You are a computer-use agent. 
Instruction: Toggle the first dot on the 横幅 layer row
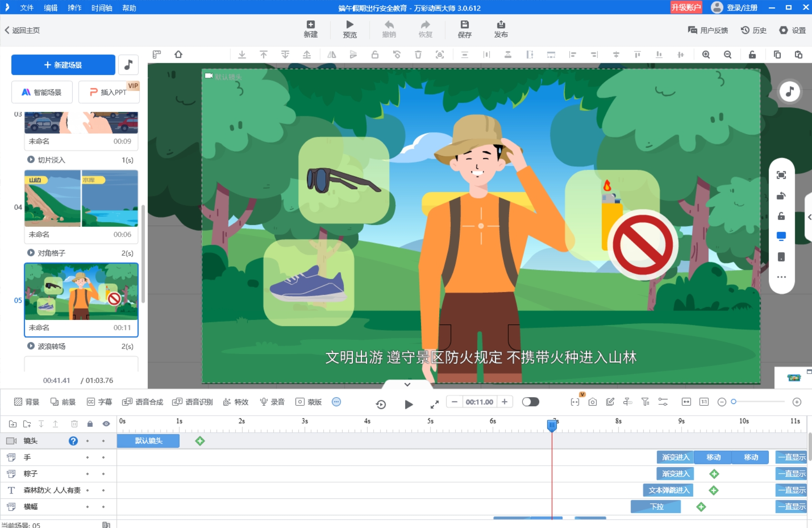(87, 507)
